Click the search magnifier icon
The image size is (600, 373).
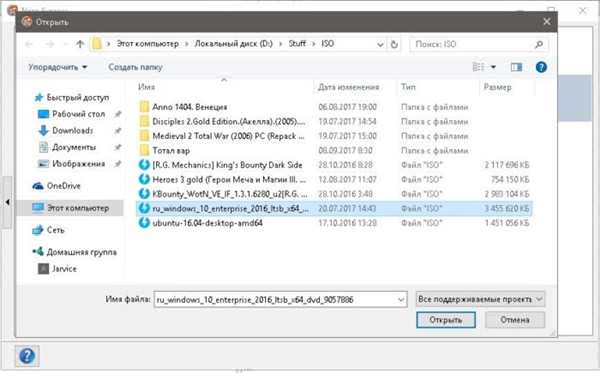(539, 44)
